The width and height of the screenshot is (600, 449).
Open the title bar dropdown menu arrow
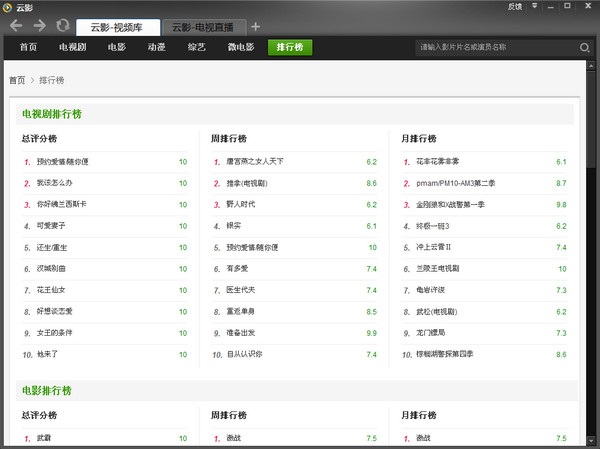pos(535,6)
